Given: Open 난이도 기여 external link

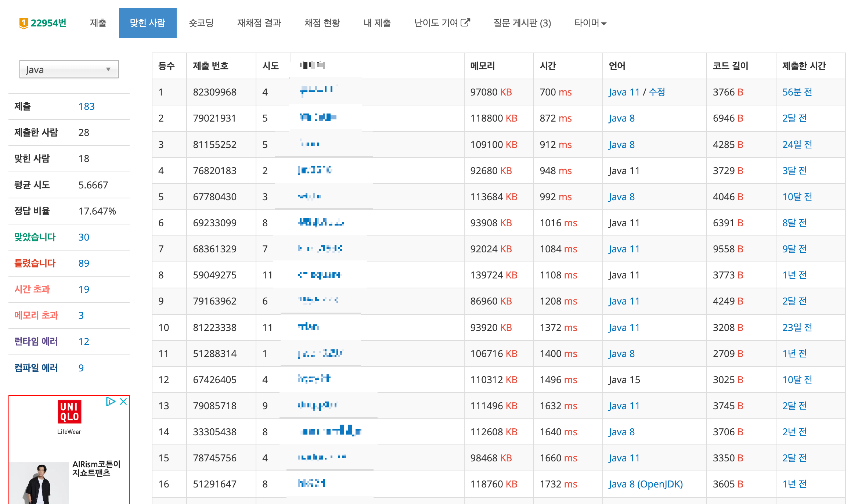Looking at the screenshot, I should (441, 23).
